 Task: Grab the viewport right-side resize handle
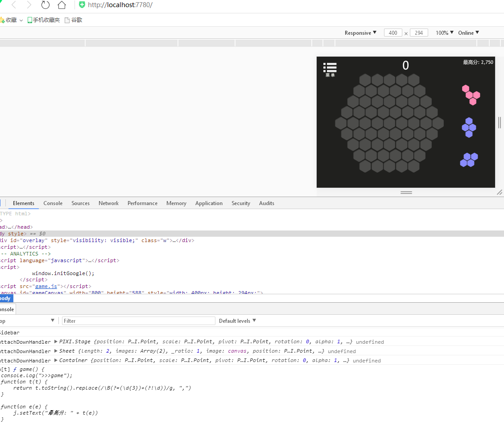coord(500,123)
